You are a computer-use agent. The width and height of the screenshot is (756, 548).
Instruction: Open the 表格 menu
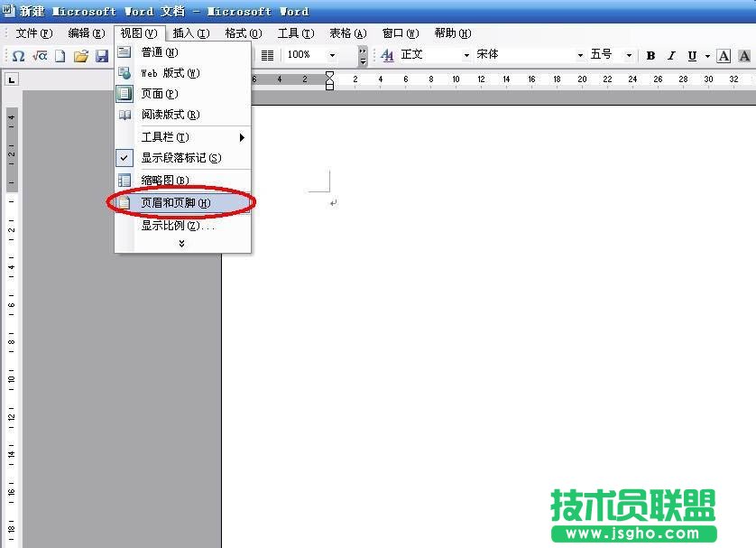[346, 33]
